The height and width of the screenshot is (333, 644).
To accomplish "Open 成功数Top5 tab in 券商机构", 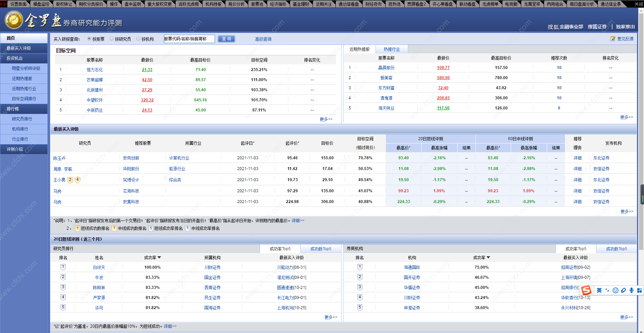I will 616,249.
